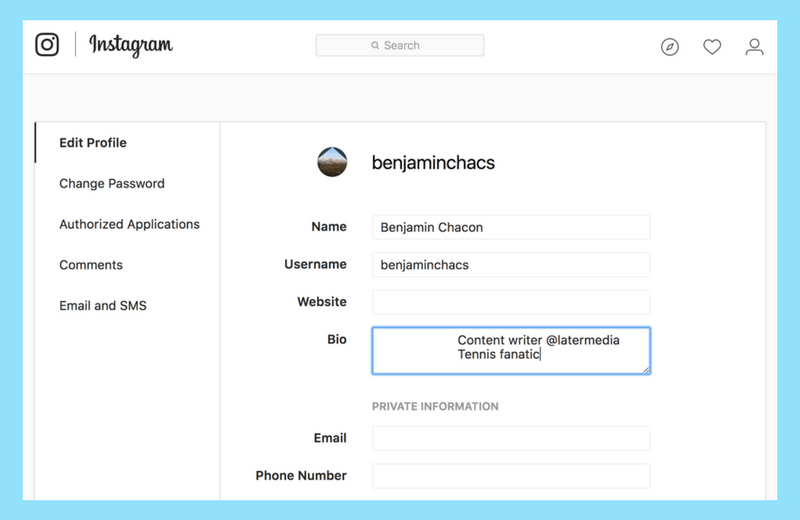Click into the Name field
Image resolution: width=800 pixels, height=520 pixels.
pos(511,227)
